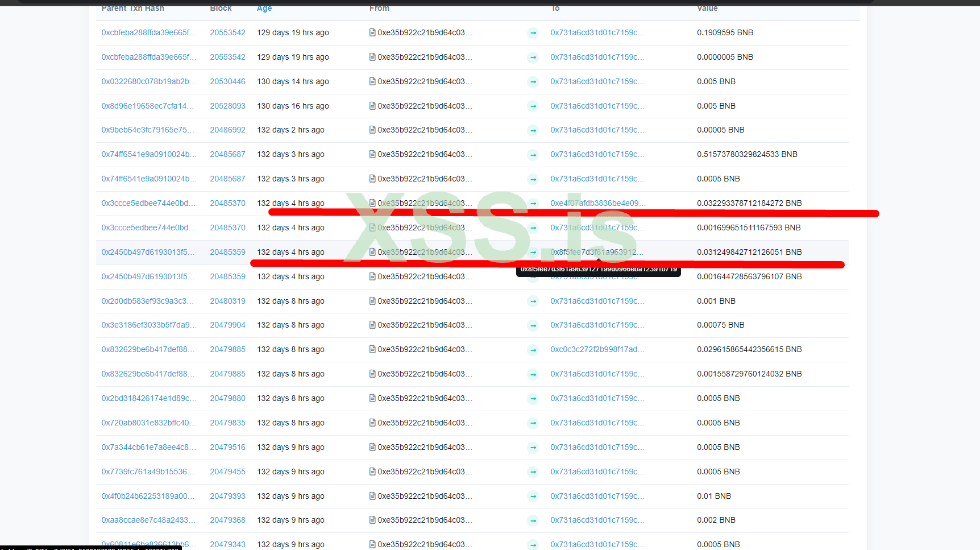Image resolution: width=980 pixels, height=550 pixels.
Task: Click the green arrow in the 0.001 BNB row
Action: click(533, 301)
